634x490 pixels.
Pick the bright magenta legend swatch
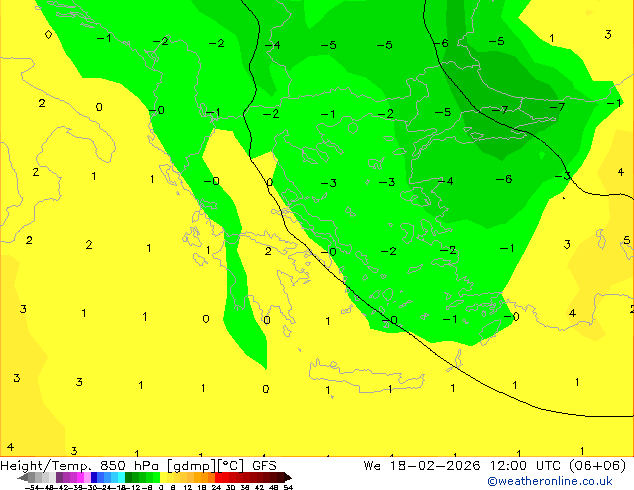80,477
